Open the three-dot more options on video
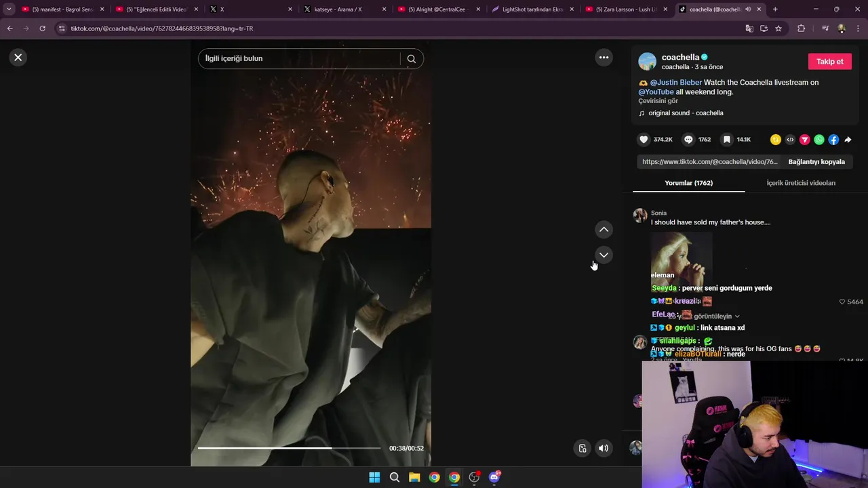This screenshot has width=868, height=488. click(604, 58)
